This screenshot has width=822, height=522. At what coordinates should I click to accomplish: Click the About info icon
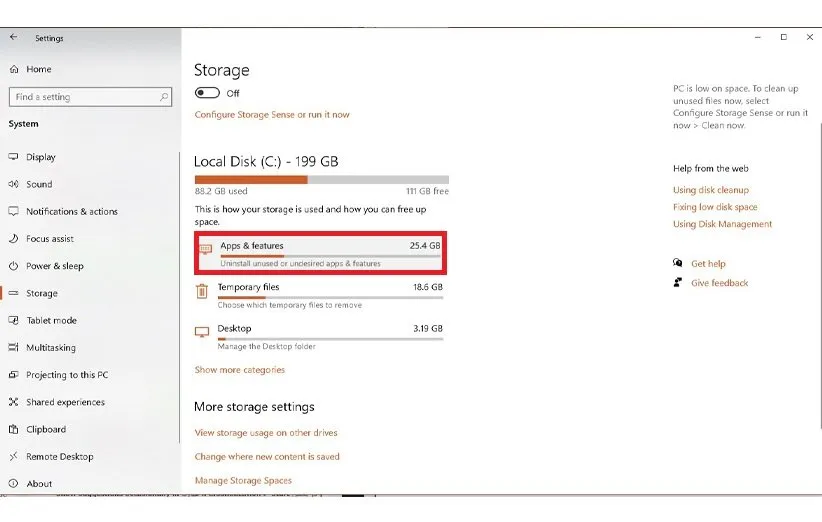[x=14, y=484]
